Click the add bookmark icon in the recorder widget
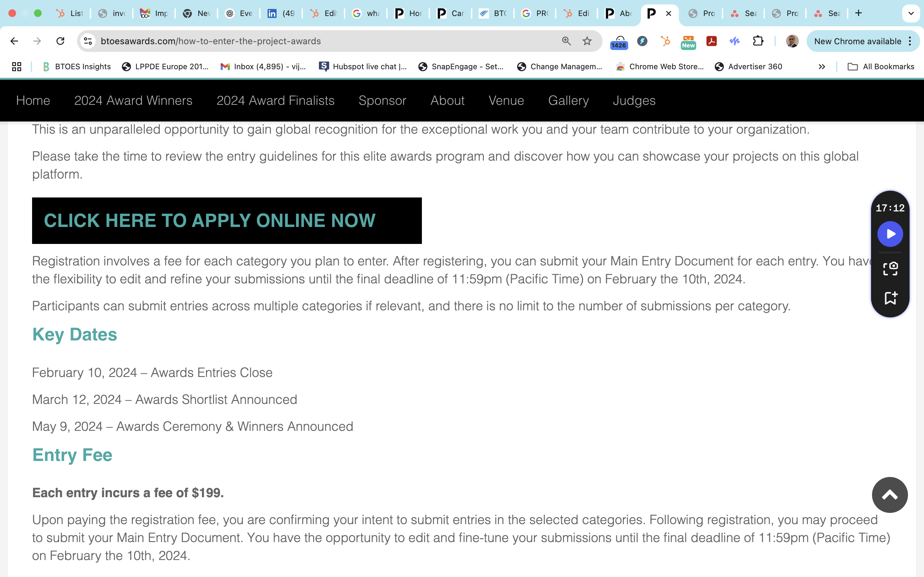 click(890, 298)
